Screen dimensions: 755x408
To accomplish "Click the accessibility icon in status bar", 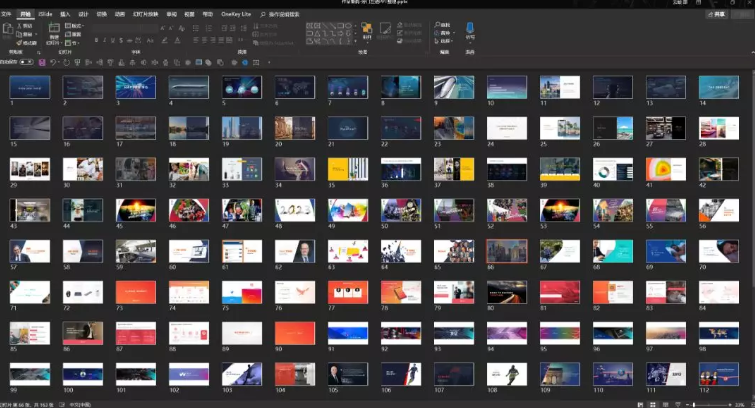I will coord(62,405).
